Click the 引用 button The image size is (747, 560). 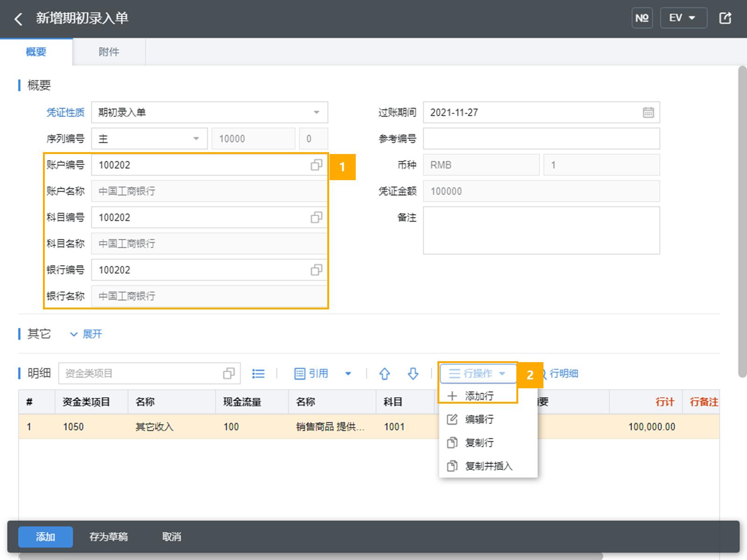(311, 373)
